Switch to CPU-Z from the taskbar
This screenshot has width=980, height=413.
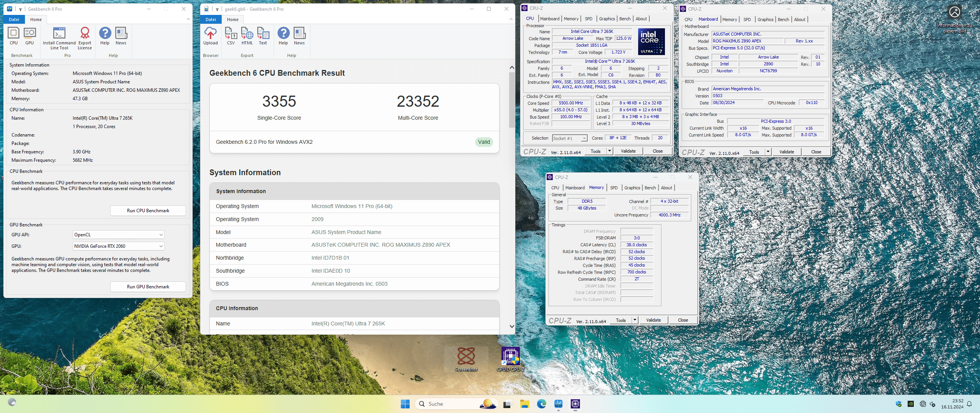[575, 404]
